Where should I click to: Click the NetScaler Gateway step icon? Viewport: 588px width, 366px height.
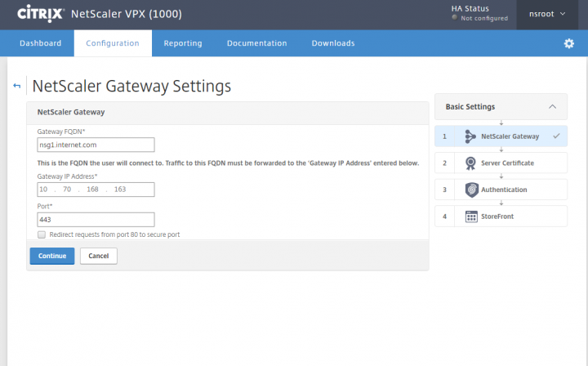click(x=470, y=136)
